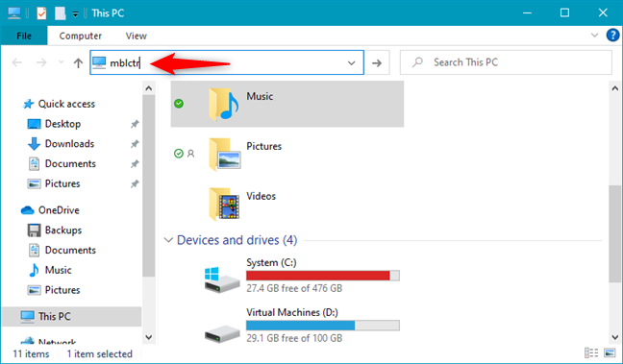Collapse the Devices and drives group
The height and width of the screenshot is (364, 623).
pyautogui.click(x=168, y=240)
